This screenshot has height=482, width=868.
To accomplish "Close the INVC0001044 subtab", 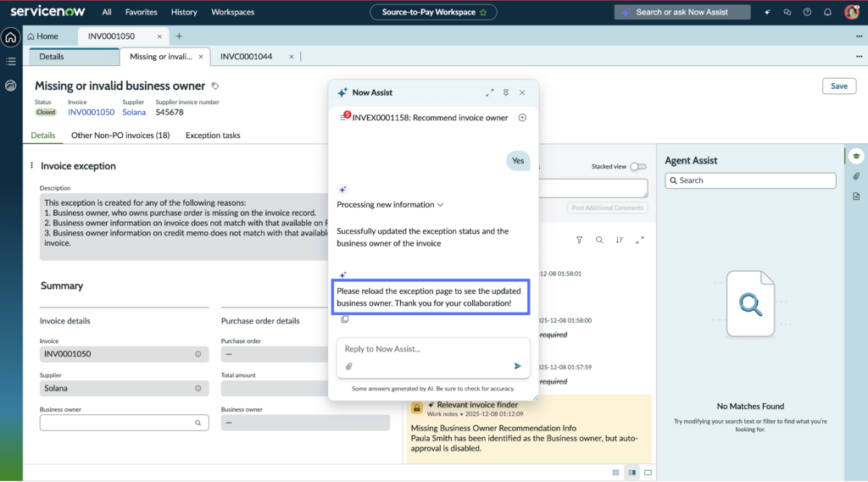I will click(292, 57).
